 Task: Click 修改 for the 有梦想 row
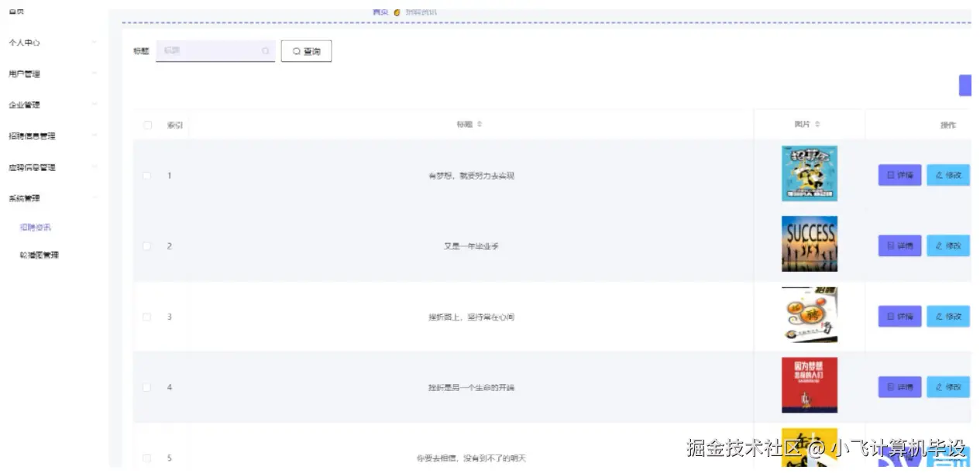coord(948,175)
